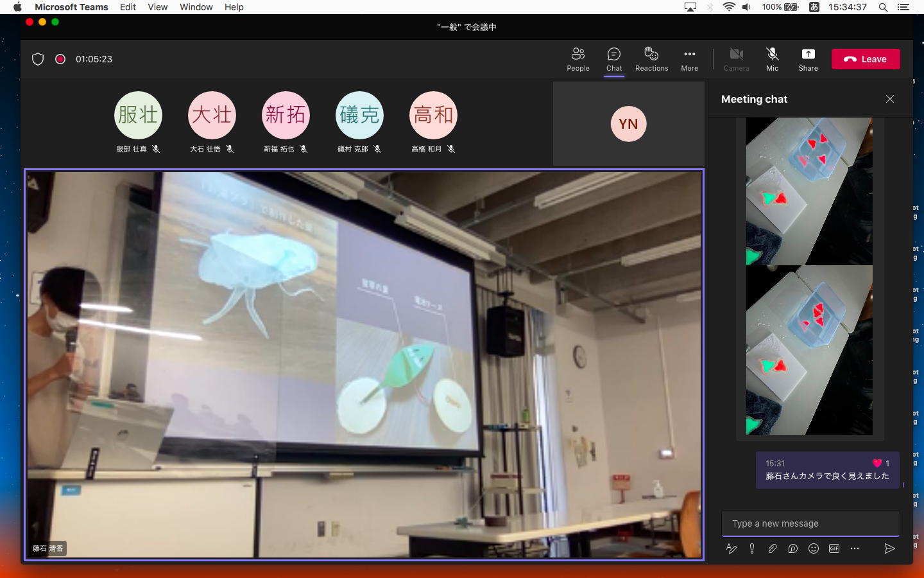Toggle the Chat panel button
The width and height of the screenshot is (924, 578).
614,59
